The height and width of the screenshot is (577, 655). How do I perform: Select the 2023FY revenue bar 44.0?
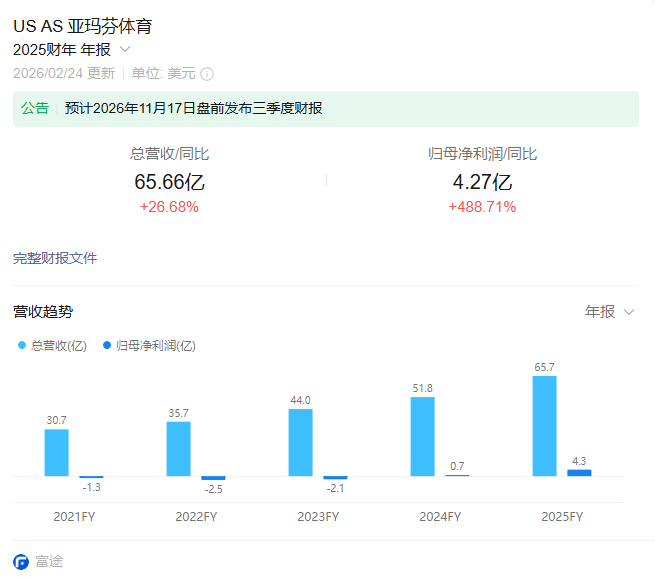[x=300, y=442]
